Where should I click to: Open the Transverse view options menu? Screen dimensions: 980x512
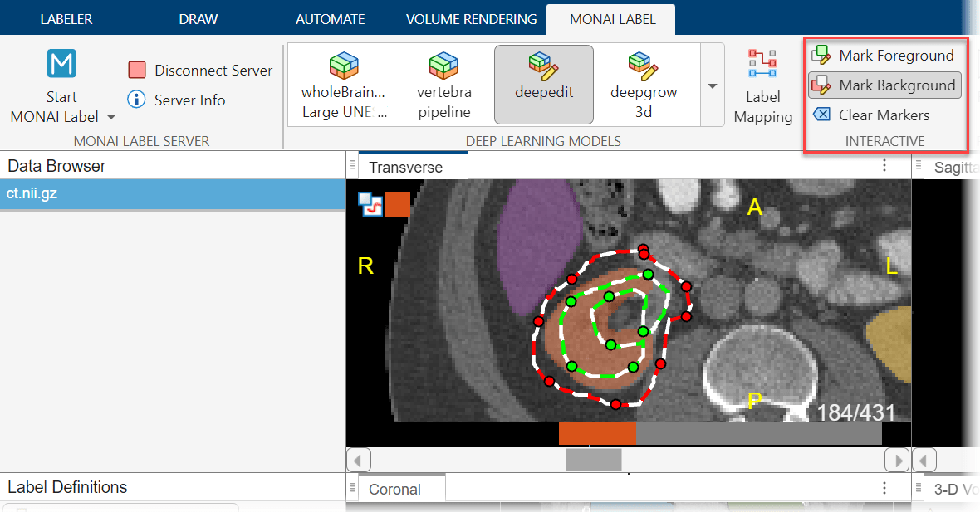point(884,165)
